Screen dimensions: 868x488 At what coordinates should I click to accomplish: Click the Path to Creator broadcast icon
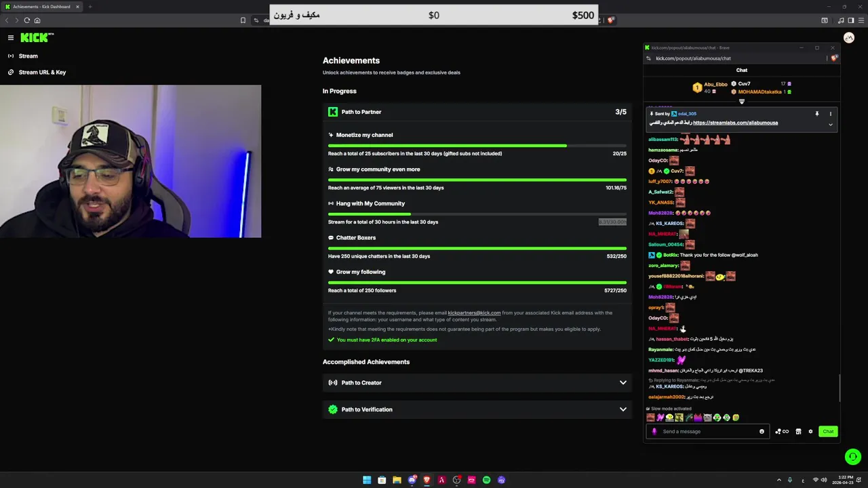[x=333, y=383]
